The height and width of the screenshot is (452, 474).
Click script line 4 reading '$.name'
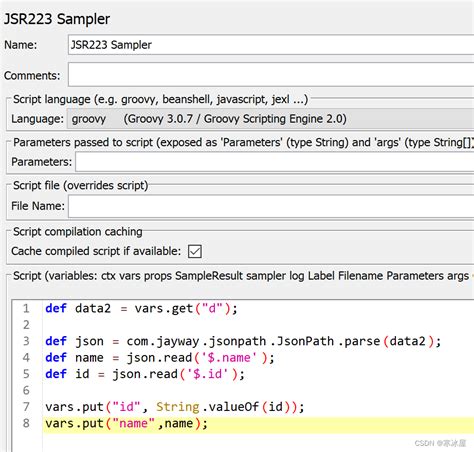coord(259,357)
